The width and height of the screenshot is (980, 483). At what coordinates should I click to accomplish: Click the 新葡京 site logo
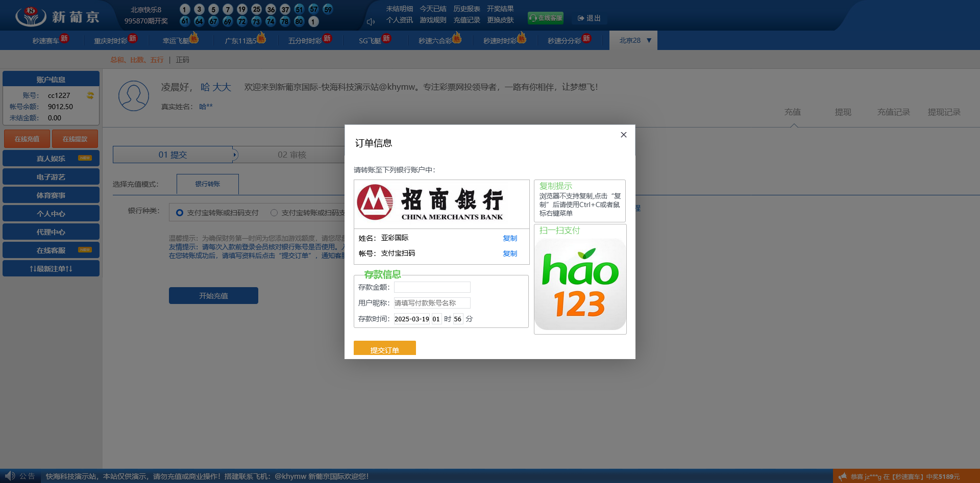click(x=57, y=16)
